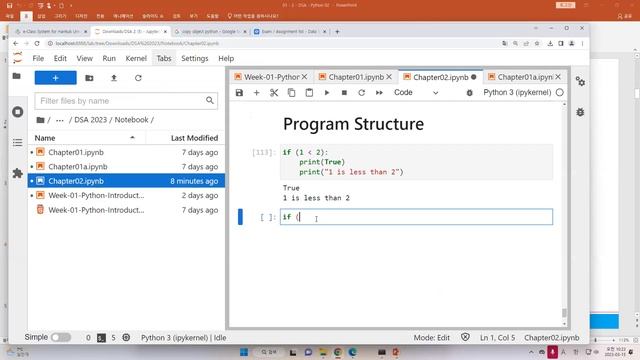
Task: Select Week-01-Python-Introduct file modified 2 days ago
Action: (127, 196)
